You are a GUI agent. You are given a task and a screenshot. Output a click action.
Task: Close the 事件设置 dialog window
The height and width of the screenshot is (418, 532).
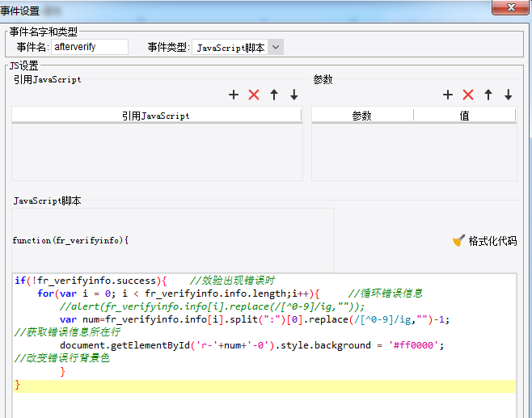(x=511, y=7)
